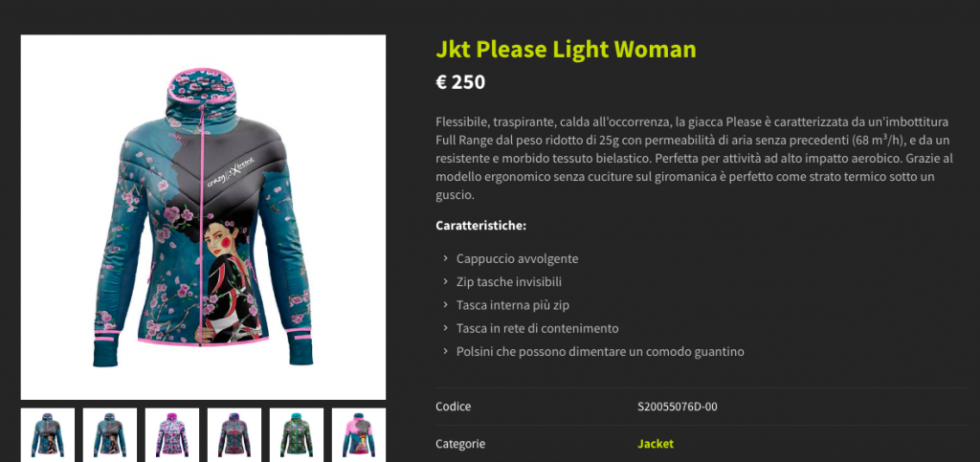Click the Jkt Please Light Woman title
980x462 pixels.
[x=566, y=49]
